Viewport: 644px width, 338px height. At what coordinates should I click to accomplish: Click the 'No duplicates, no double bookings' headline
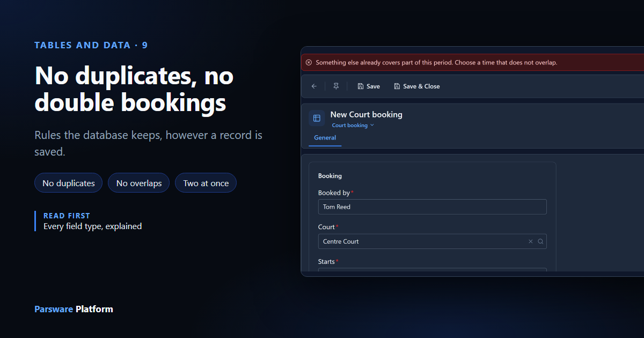(134, 89)
